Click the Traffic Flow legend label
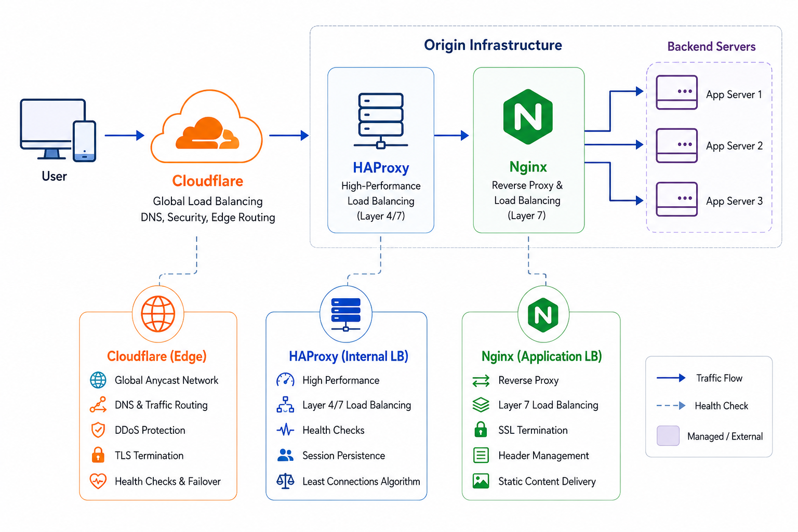This screenshot has height=532, width=798. [x=719, y=378]
